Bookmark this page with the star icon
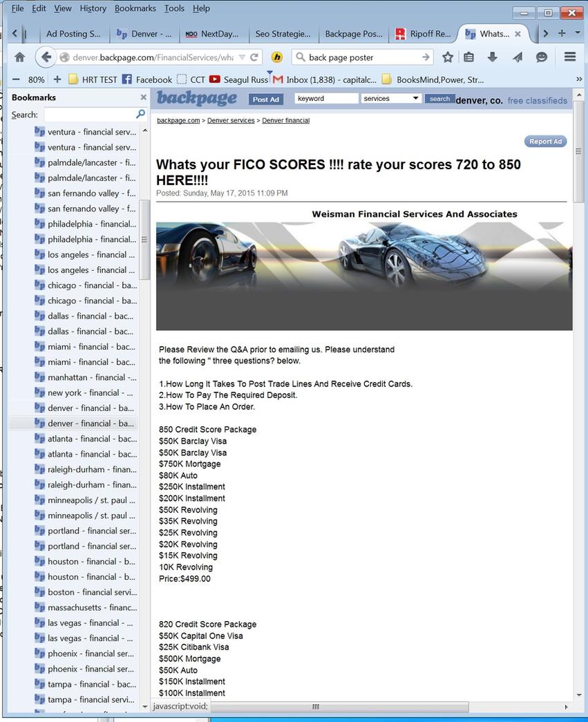The image size is (588, 722). pyautogui.click(x=447, y=57)
